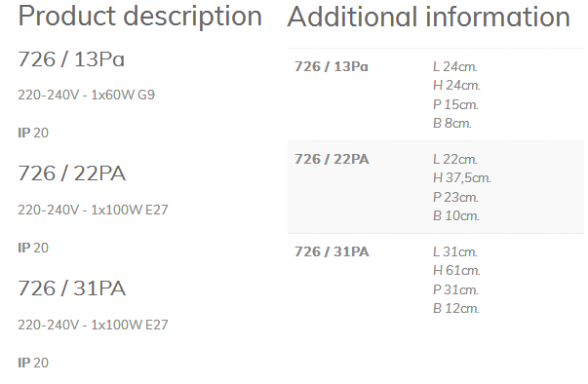Screen dimensions: 588x384
Task: Select the 726 / 13Pa product title
Action: tap(71, 59)
